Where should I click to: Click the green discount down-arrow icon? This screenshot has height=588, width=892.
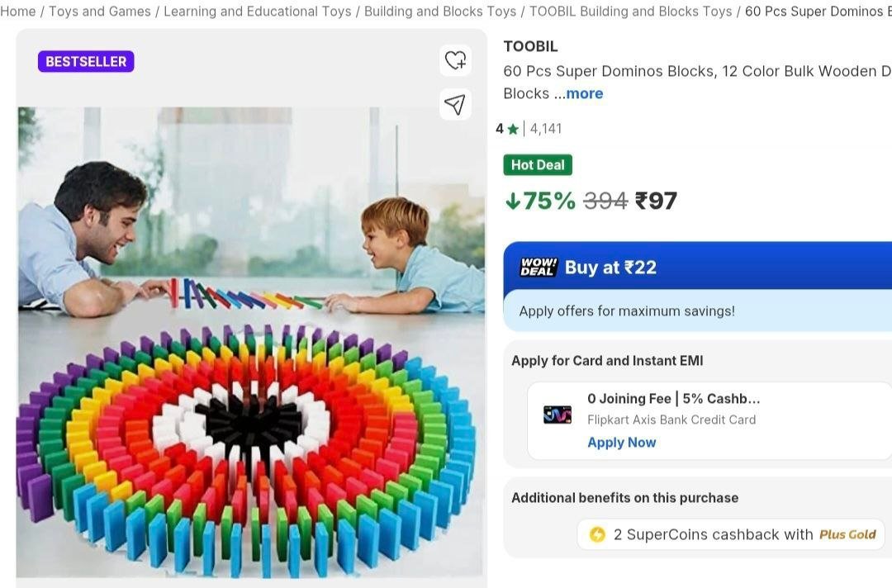click(513, 201)
